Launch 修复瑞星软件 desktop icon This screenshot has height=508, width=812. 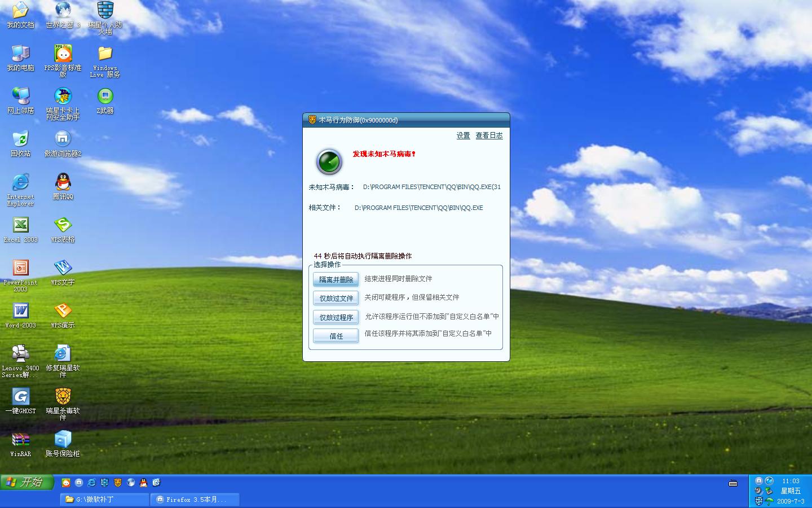63,361
